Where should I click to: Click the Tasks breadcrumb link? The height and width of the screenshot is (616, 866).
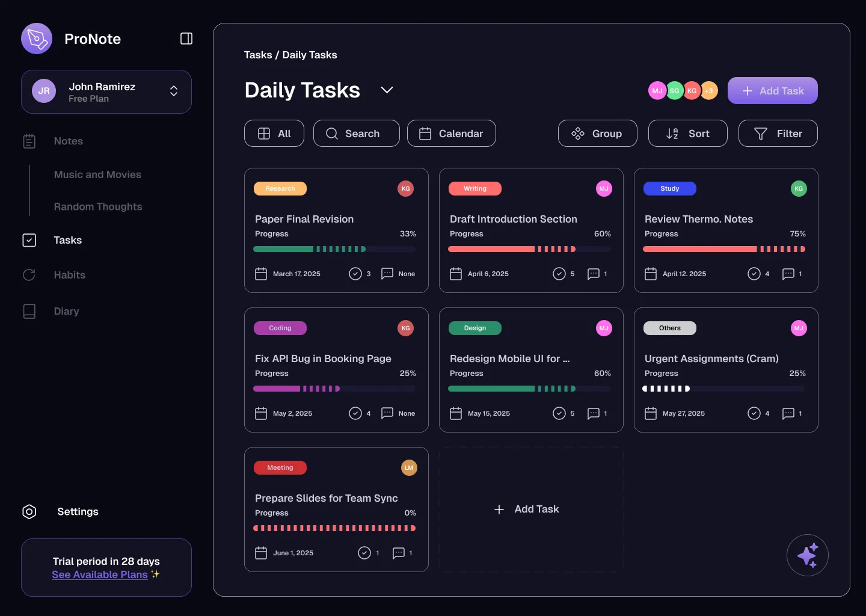click(258, 55)
